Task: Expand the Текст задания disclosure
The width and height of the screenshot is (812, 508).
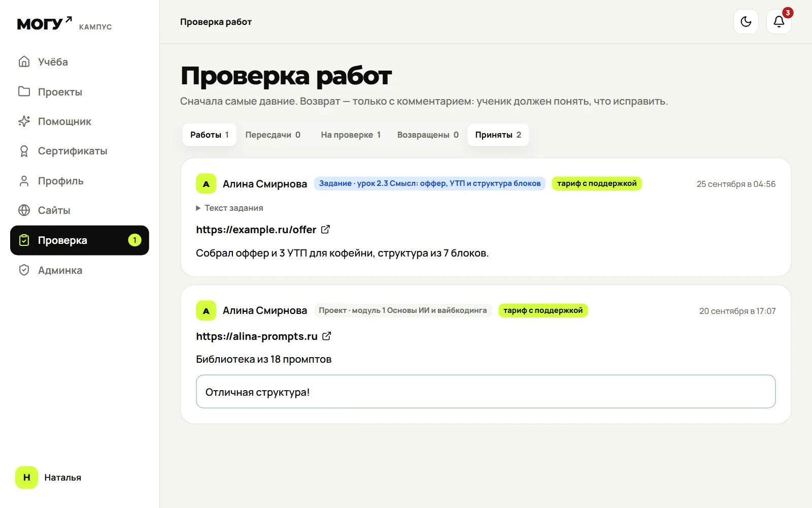Action: click(x=229, y=208)
